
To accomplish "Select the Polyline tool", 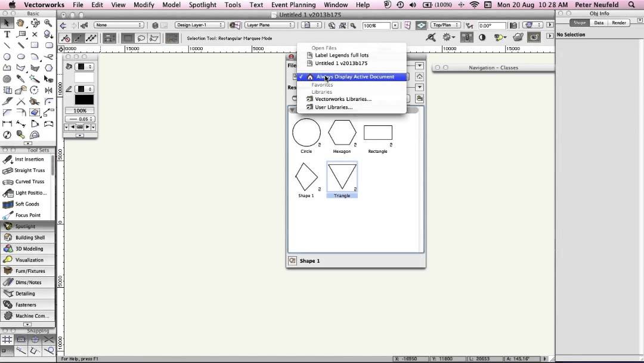I will (7, 67).
